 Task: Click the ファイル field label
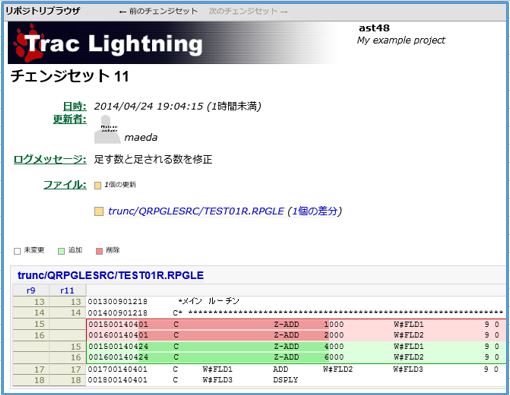65,184
